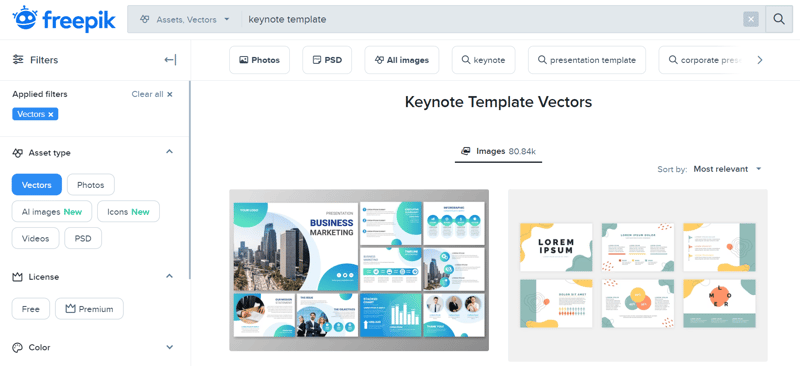Open the Assets, Vectors search dropdown
Viewport: 800px width, 366px height.
tap(185, 19)
